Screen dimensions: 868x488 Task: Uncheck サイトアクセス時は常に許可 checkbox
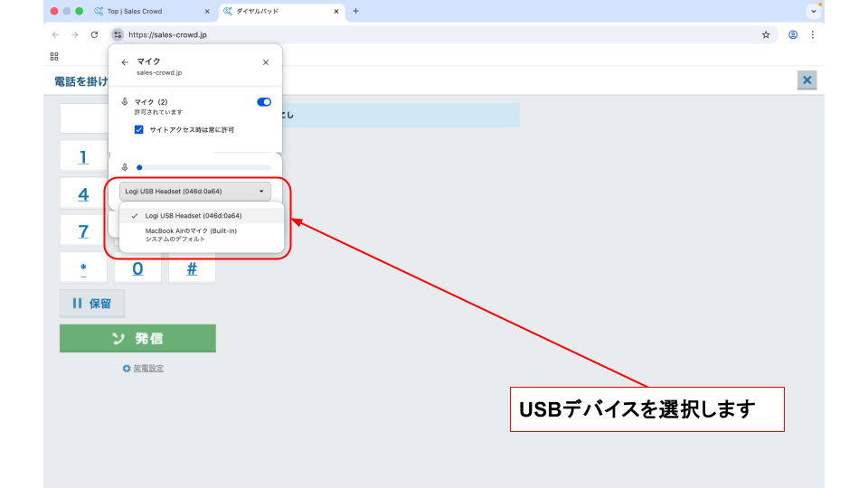point(139,129)
